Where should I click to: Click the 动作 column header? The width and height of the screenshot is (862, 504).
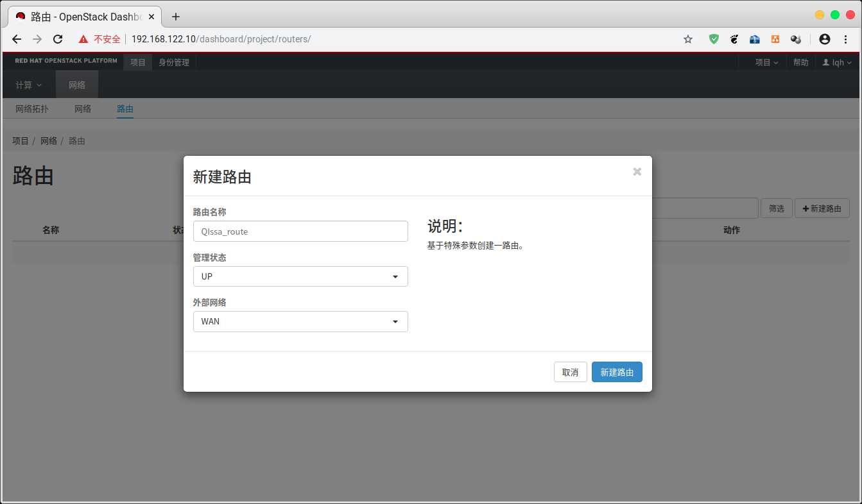tap(732, 230)
